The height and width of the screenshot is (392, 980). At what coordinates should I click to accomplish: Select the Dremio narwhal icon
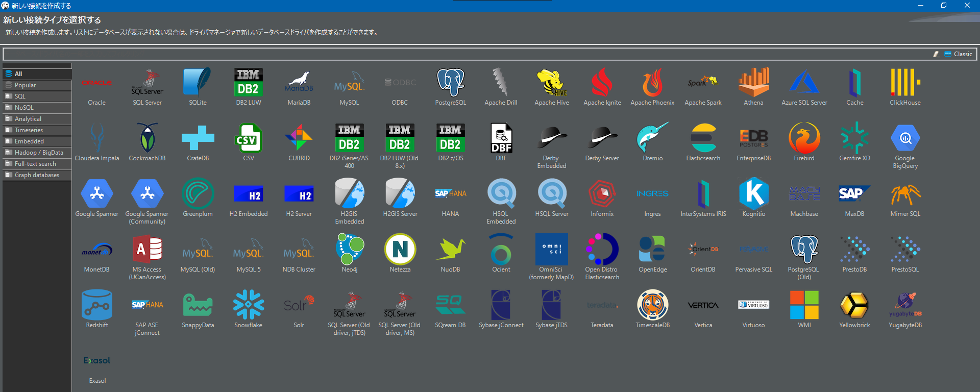click(652, 138)
